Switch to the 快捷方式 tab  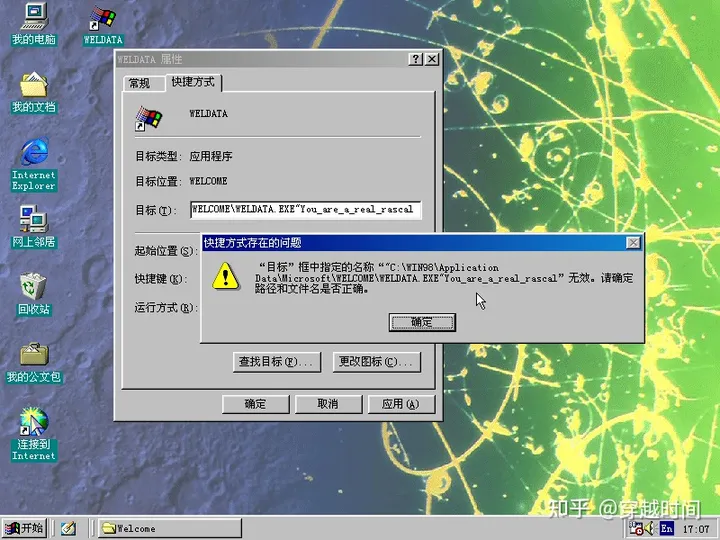[x=193, y=82]
